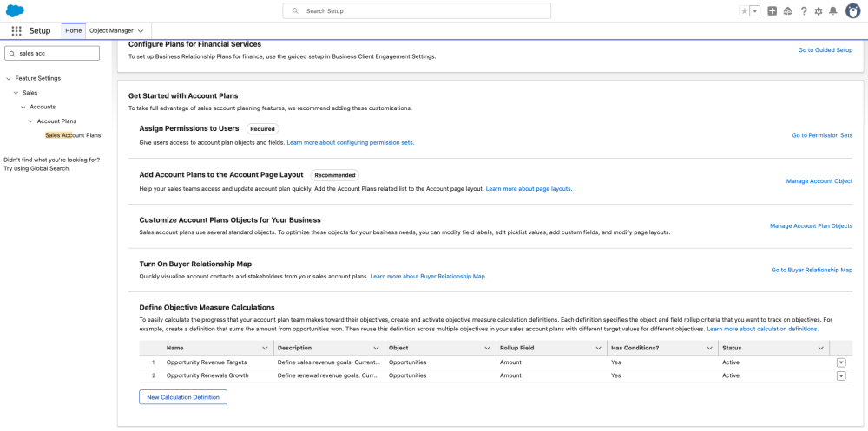868x431 pixels.
Task: Open the App Launcher grid icon
Action: click(x=16, y=31)
